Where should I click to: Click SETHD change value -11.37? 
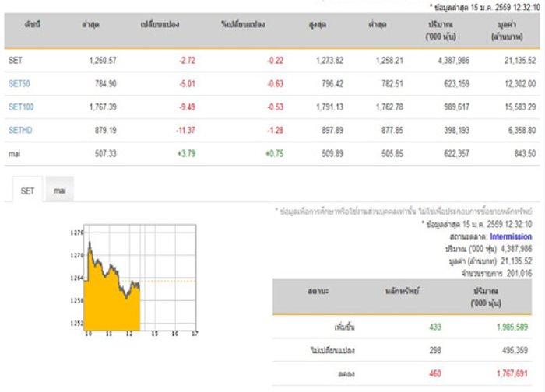(x=185, y=130)
